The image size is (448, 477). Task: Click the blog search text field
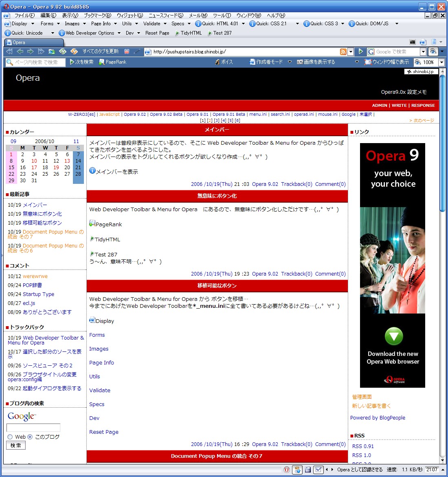click(33, 427)
